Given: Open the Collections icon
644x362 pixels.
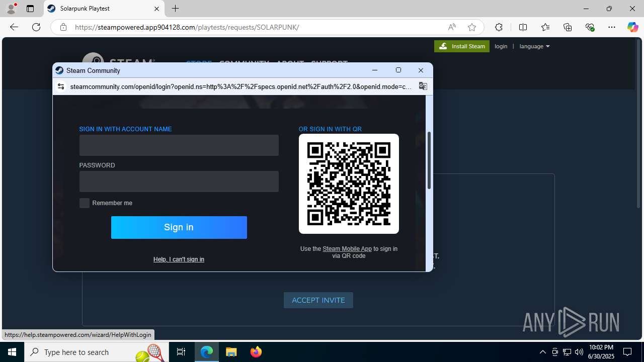Looking at the screenshot, I should (x=568, y=27).
